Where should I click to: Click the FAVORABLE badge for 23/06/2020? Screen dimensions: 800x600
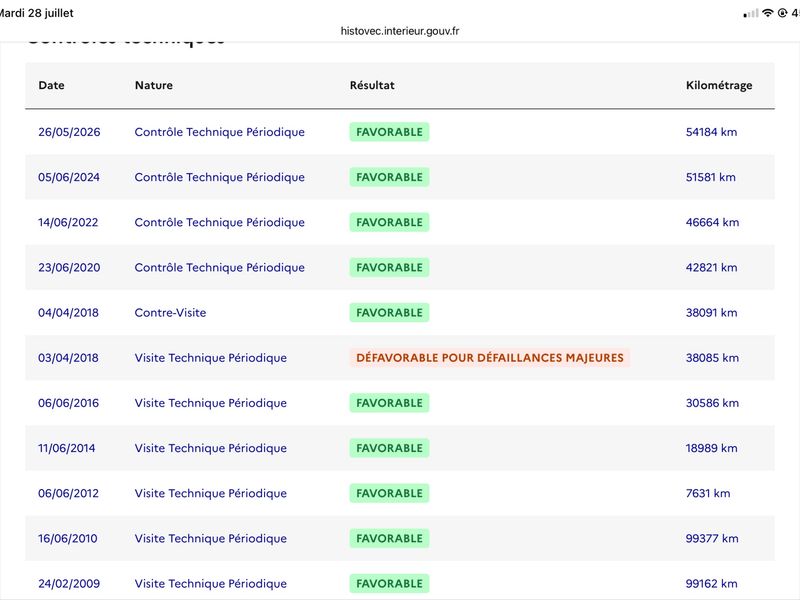[389, 267]
